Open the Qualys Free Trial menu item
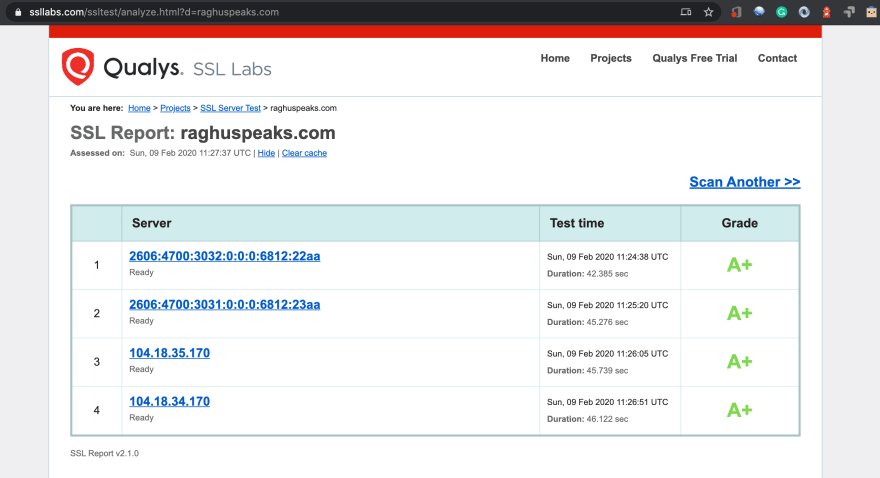This screenshot has width=880, height=478. 694,58
